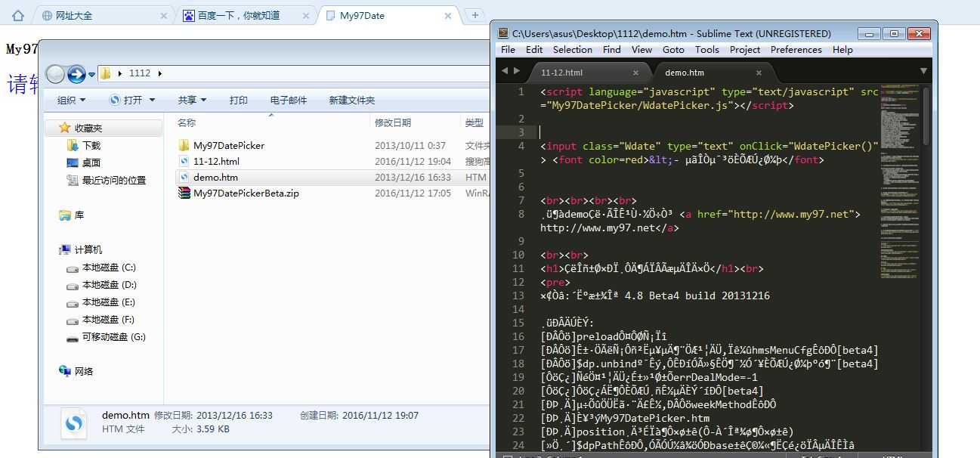Open 本地磁盘 (E:) drive
980x458 pixels.
(101, 302)
